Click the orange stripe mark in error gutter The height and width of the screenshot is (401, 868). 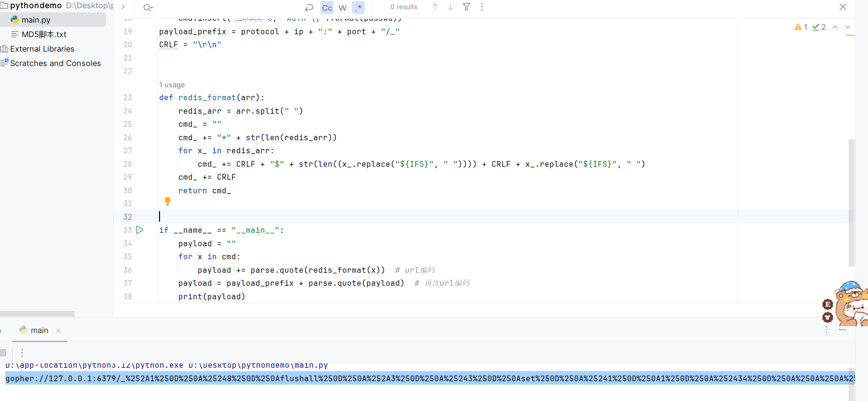coord(850,35)
